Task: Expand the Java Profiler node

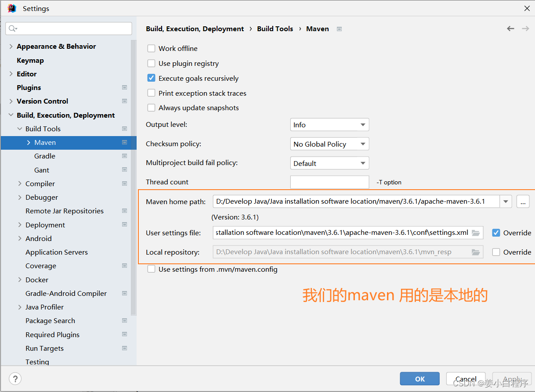Action: (20, 307)
